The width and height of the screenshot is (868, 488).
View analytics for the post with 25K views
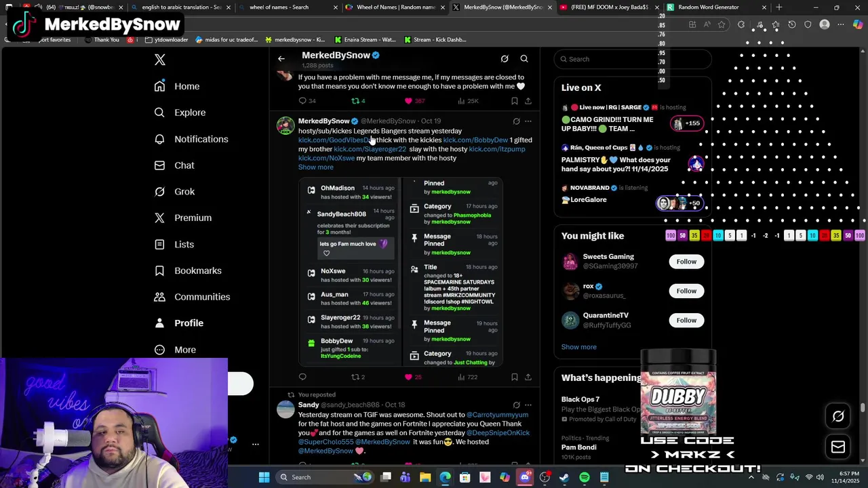(468, 101)
